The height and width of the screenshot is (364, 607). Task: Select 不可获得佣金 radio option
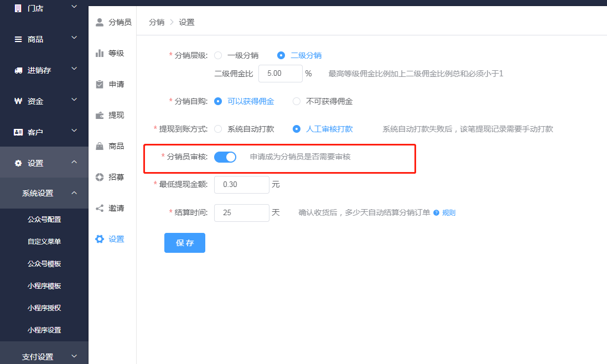(x=297, y=101)
